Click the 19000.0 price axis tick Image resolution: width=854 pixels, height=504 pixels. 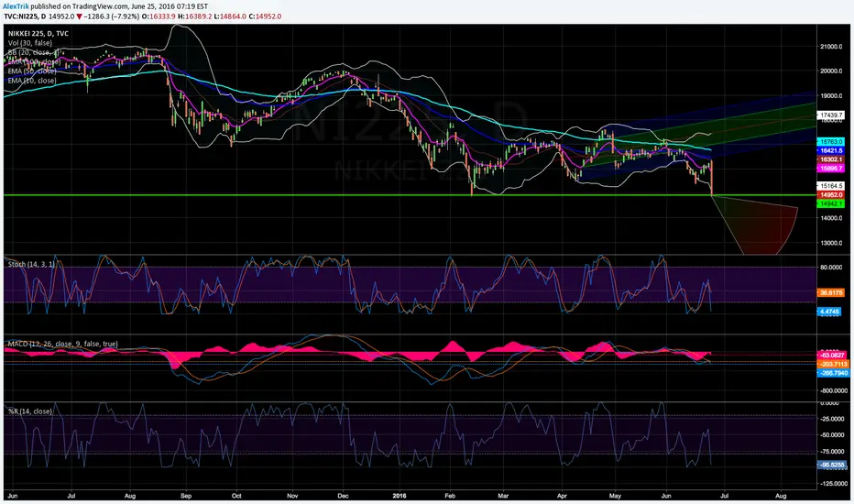tap(831, 96)
